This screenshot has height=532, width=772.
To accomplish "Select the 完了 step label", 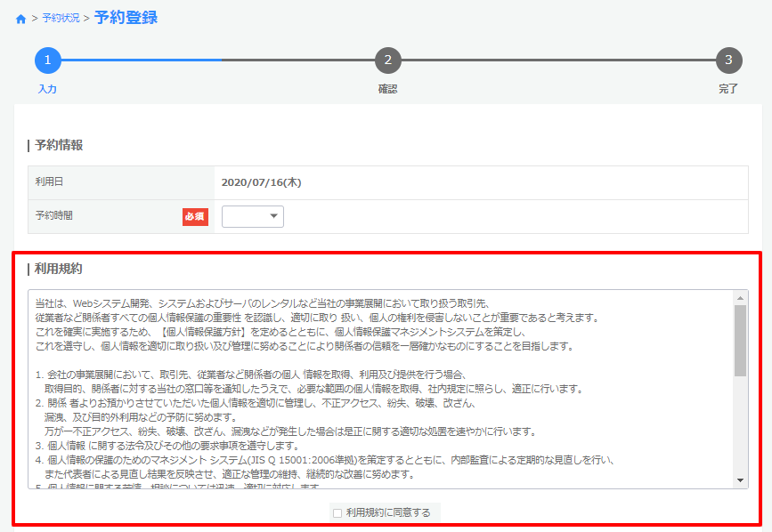I will click(728, 89).
